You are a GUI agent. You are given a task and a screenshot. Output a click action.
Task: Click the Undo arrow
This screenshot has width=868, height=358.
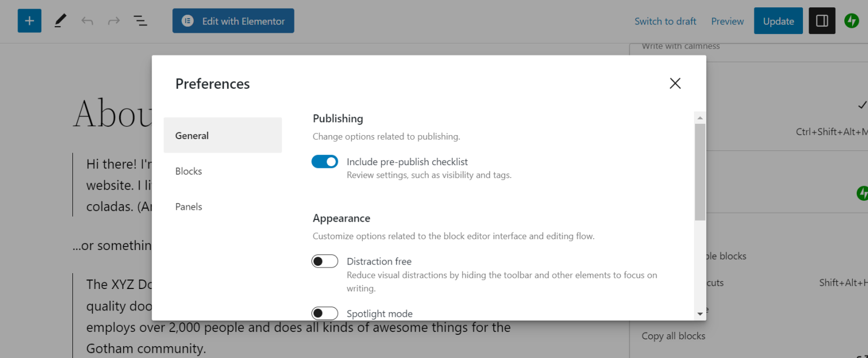coord(87,20)
